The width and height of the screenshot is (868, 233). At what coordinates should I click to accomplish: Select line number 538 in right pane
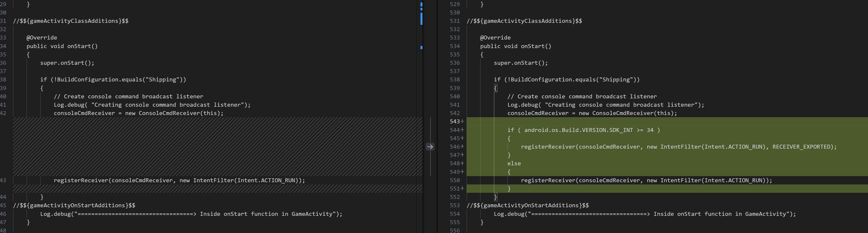tap(455, 79)
